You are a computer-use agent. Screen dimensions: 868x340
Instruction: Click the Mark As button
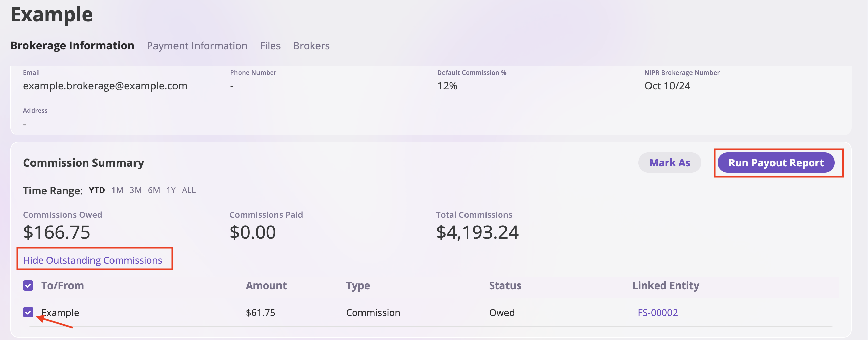click(x=669, y=163)
